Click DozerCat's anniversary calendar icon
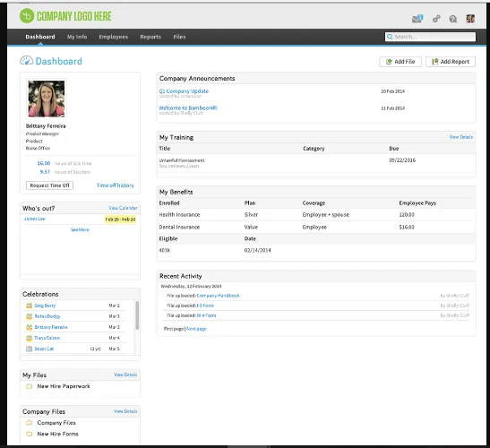The width and height of the screenshot is (490, 448). (29, 349)
